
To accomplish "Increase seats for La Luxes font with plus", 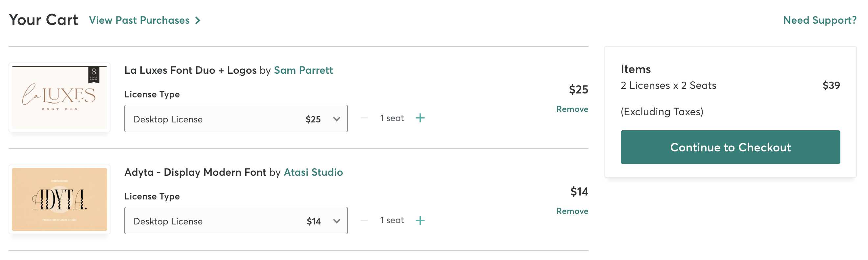I will pos(420,118).
